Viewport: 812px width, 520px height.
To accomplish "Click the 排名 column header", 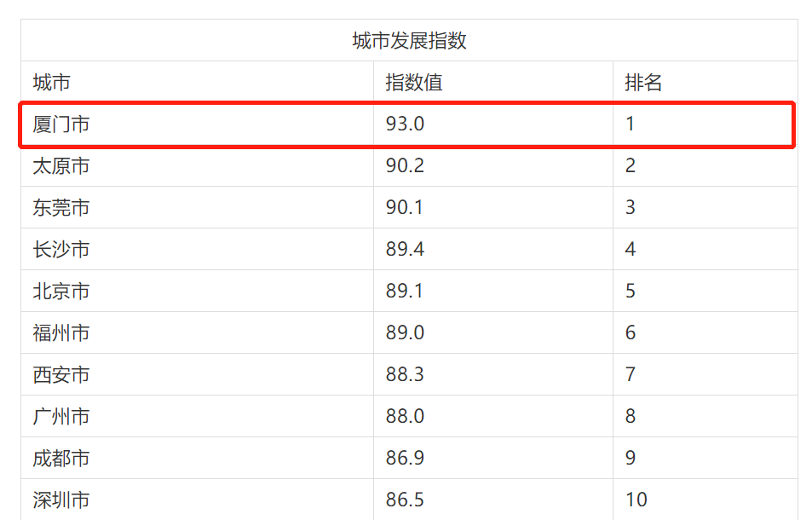I will pos(643,83).
